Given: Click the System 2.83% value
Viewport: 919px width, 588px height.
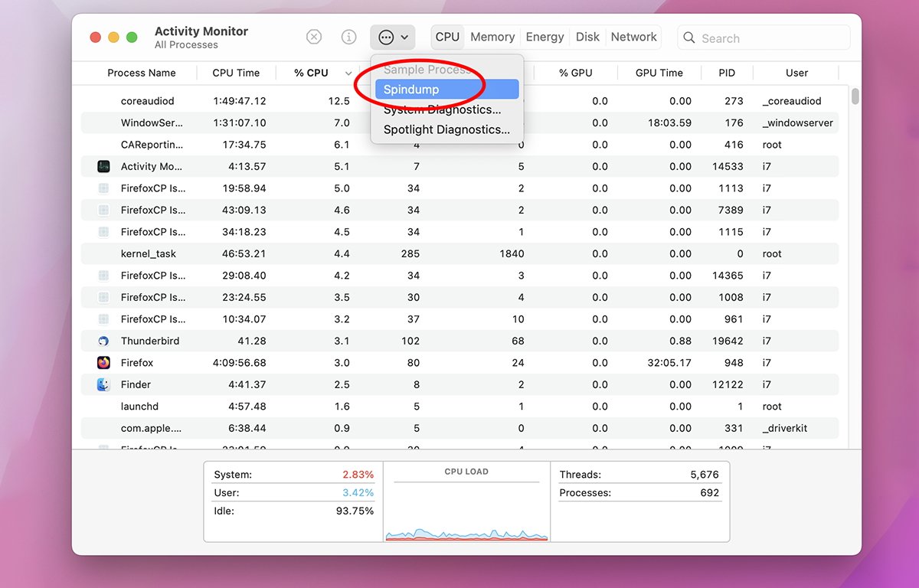Looking at the screenshot, I should point(358,475).
